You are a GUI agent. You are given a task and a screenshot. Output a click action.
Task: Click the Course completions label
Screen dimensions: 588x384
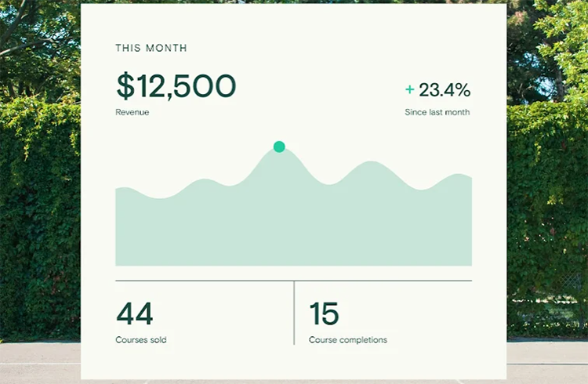348,340
